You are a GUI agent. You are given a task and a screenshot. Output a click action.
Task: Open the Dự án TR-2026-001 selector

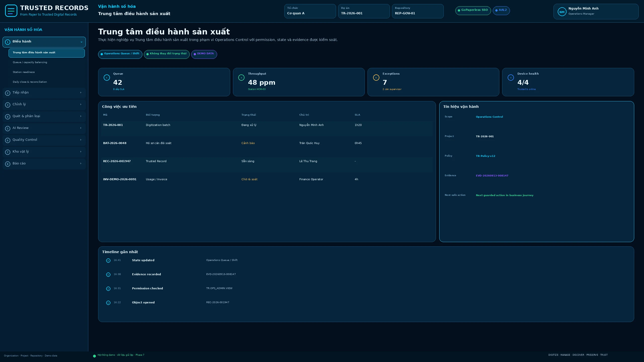(x=364, y=11)
